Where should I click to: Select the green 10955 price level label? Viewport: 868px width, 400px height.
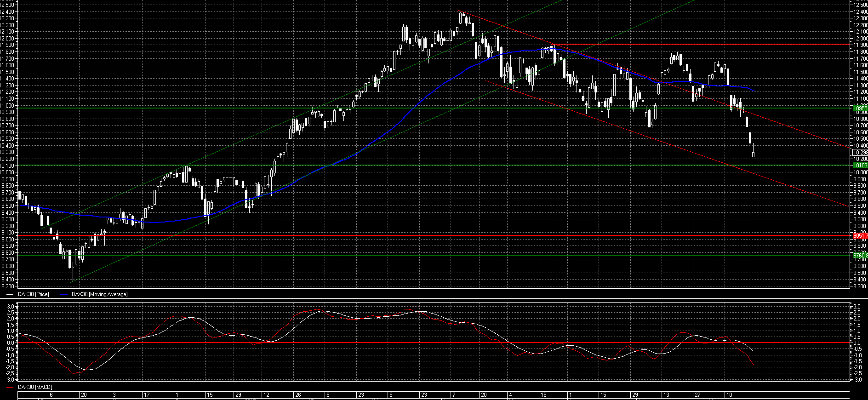[860, 109]
